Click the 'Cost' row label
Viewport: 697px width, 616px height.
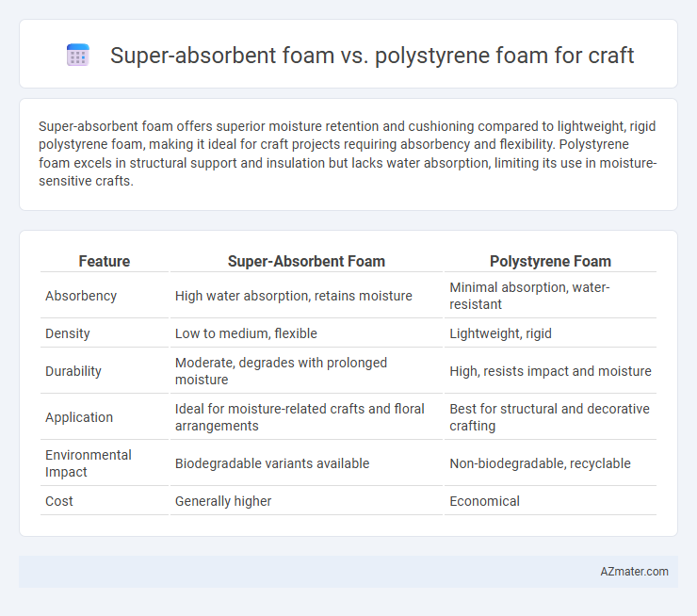(59, 501)
